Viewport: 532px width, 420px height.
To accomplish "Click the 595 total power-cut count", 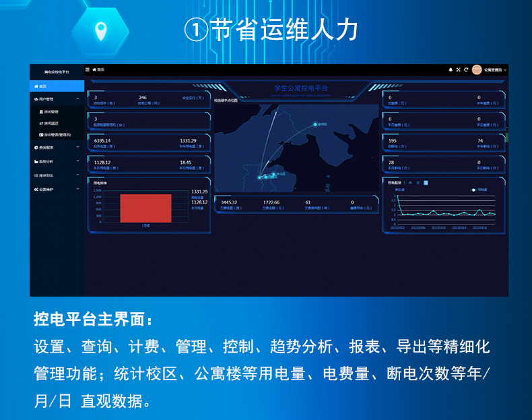I will click(x=393, y=141).
